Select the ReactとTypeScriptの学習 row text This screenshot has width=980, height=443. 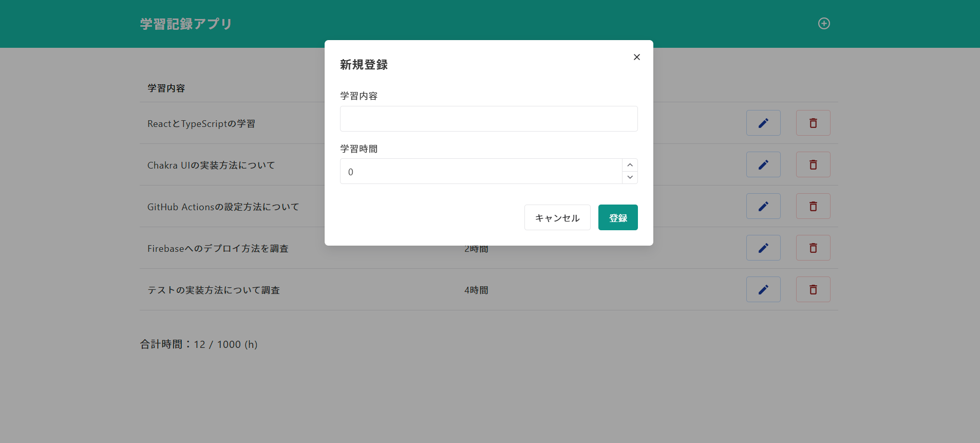click(201, 124)
